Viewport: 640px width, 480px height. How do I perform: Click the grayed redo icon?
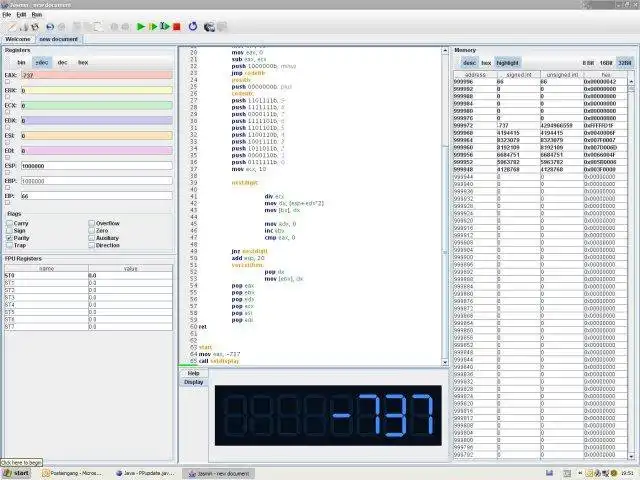62,27
